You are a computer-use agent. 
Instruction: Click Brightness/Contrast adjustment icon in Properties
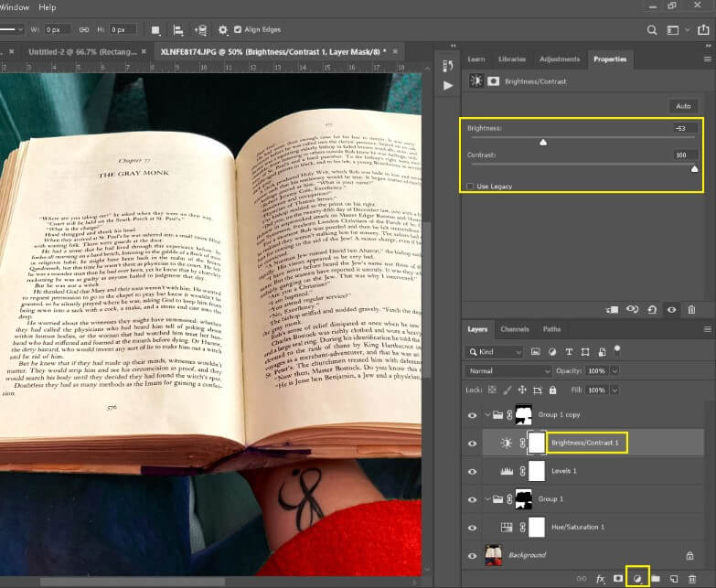coord(476,81)
